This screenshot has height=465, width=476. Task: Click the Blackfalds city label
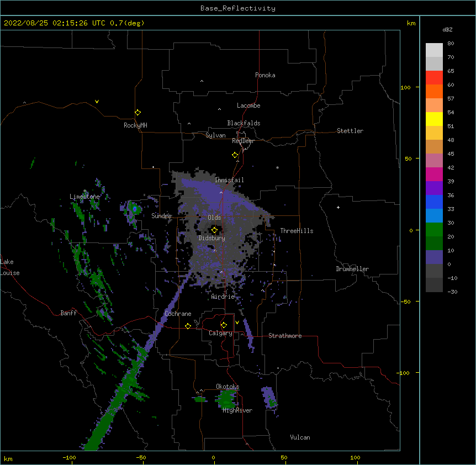tap(244, 123)
